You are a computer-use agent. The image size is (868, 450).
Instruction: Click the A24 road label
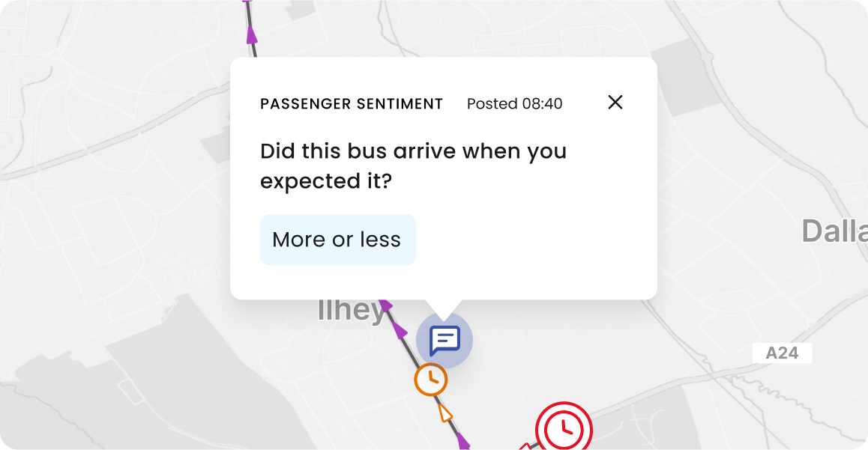point(782,353)
